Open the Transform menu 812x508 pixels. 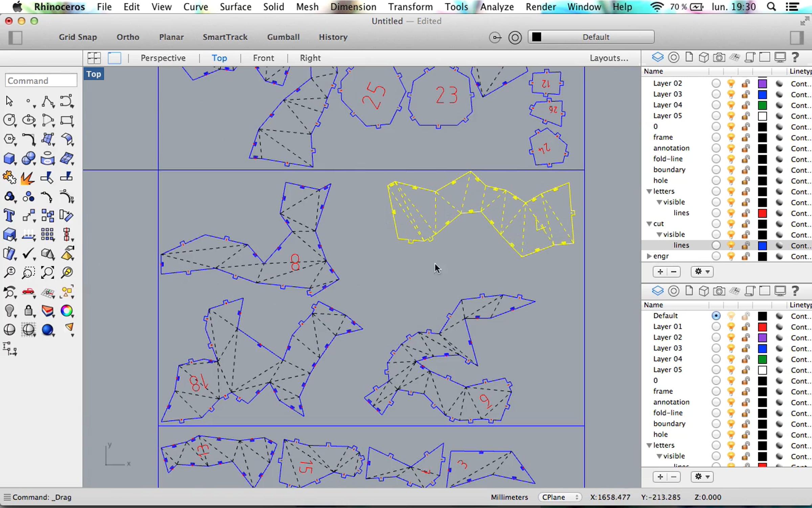click(410, 7)
